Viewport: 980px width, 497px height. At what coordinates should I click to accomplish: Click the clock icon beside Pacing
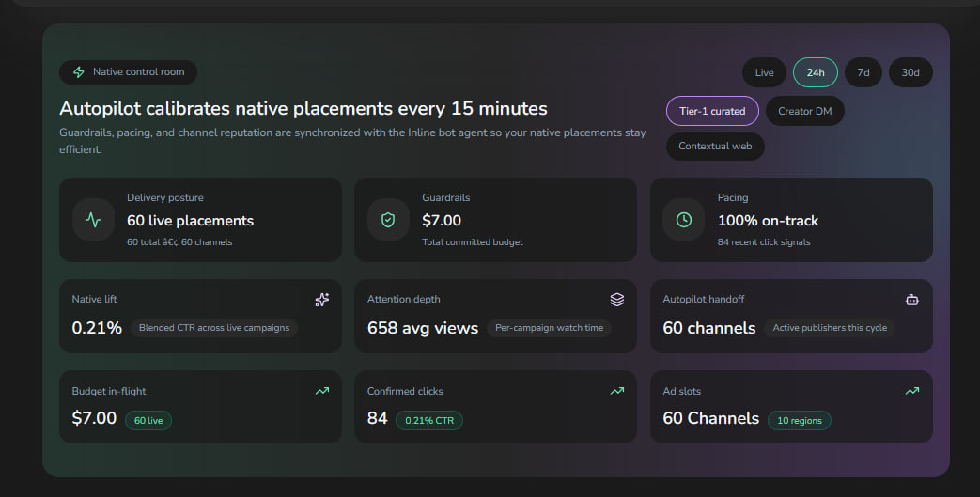pos(684,220)
